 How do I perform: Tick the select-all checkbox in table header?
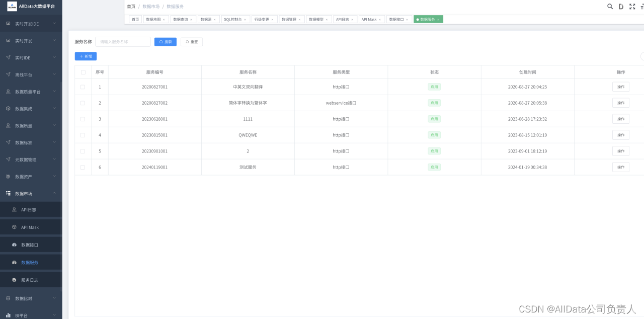pyautogui.click(x=83, y=72)
